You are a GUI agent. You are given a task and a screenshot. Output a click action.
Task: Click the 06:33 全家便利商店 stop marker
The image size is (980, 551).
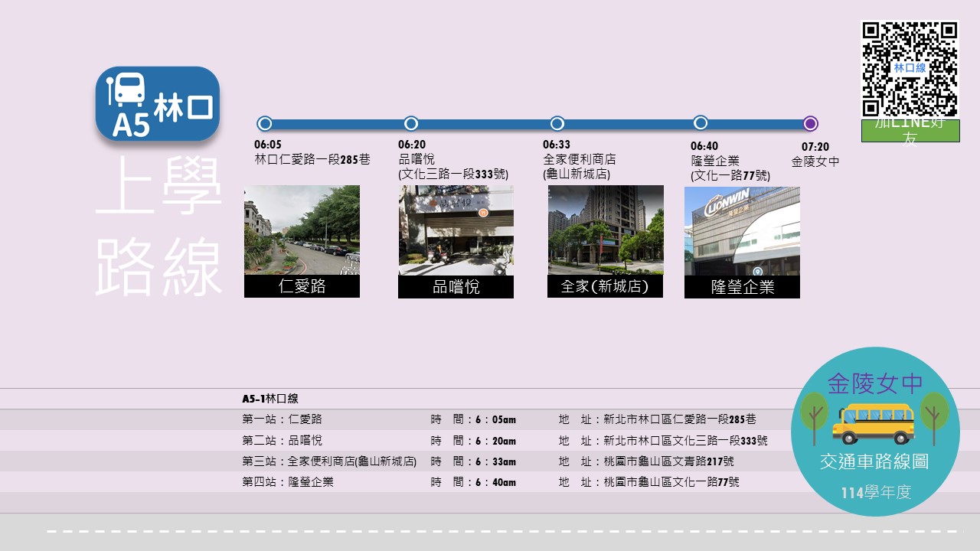558,122
